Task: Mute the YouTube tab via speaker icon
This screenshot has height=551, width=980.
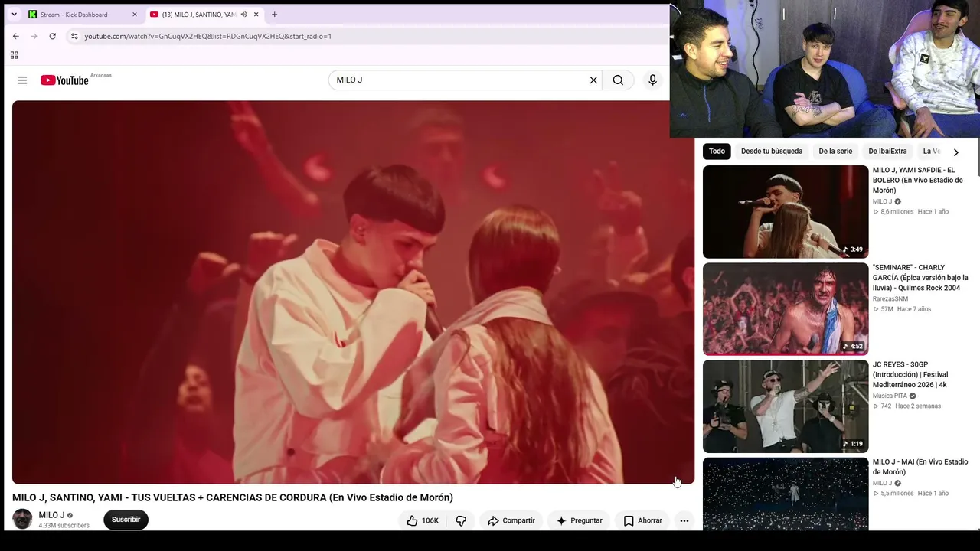Action: tap(243, 15)
